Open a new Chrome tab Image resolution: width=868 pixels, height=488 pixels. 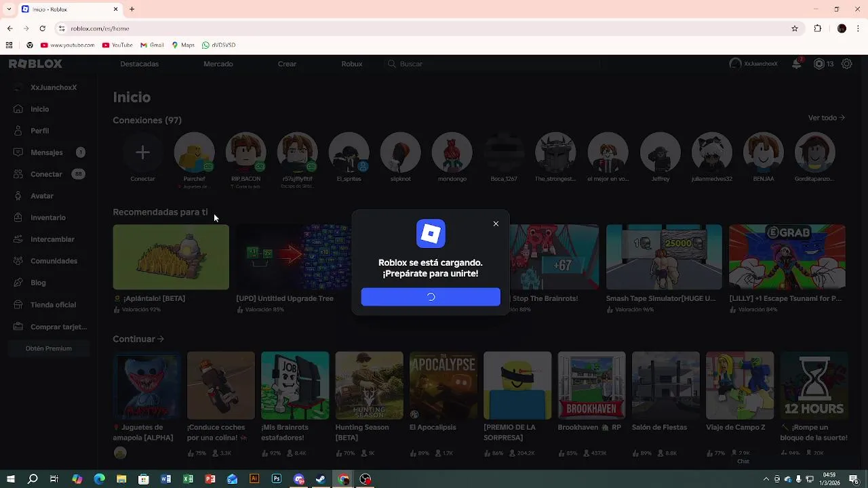click(x=132, y=9)
